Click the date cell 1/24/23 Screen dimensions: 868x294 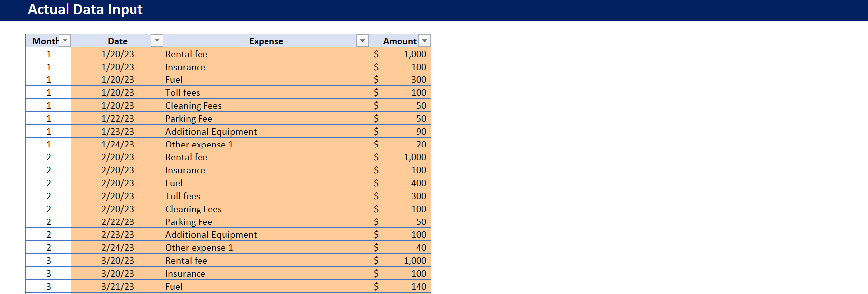tap(117, 144)
